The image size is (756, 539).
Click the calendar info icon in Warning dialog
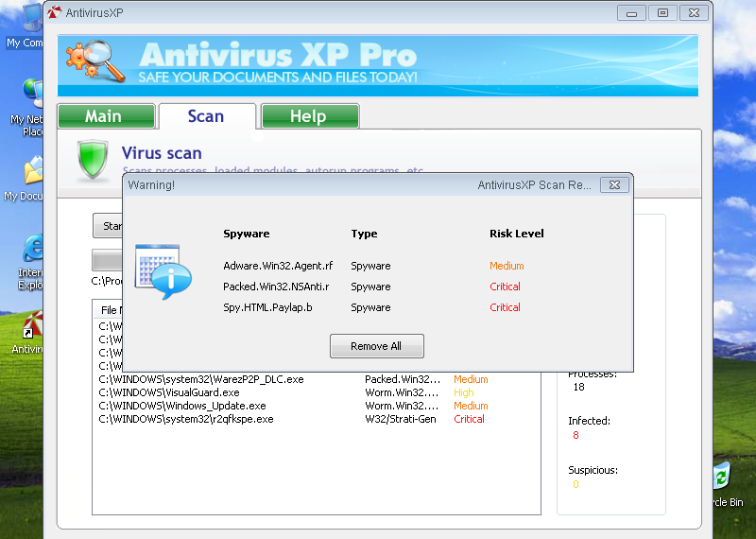(163, 271)
